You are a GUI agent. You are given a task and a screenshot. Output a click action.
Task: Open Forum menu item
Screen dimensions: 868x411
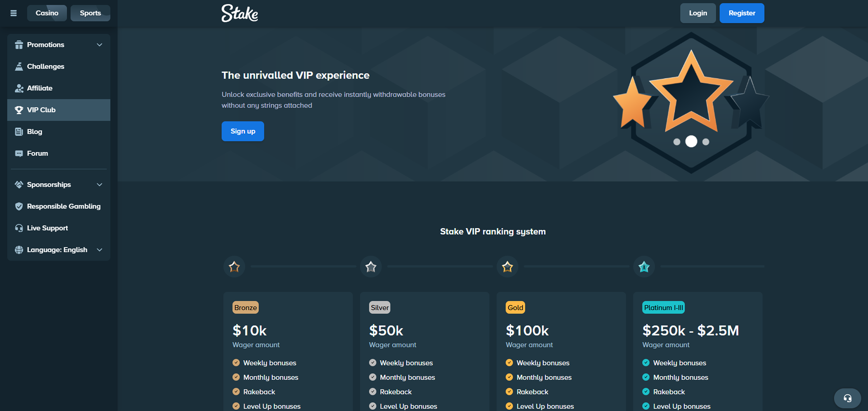(x=59, y=153)
